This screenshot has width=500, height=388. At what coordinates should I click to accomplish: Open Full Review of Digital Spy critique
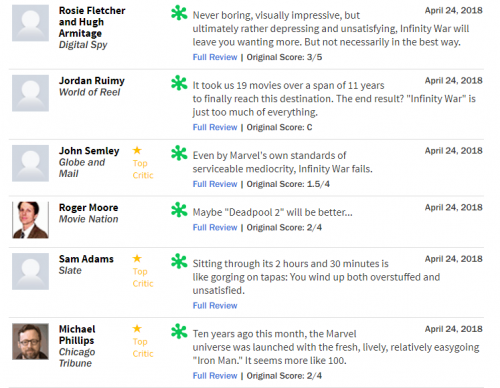[x=215, y=57]
